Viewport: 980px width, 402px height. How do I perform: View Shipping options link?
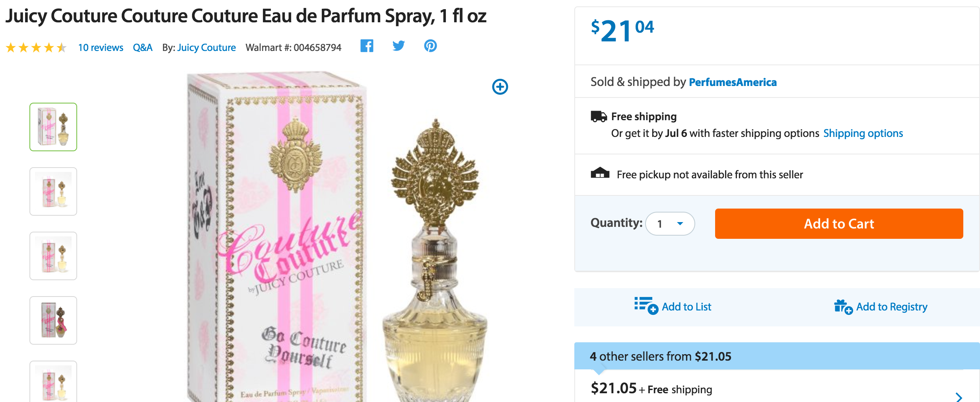863,133
